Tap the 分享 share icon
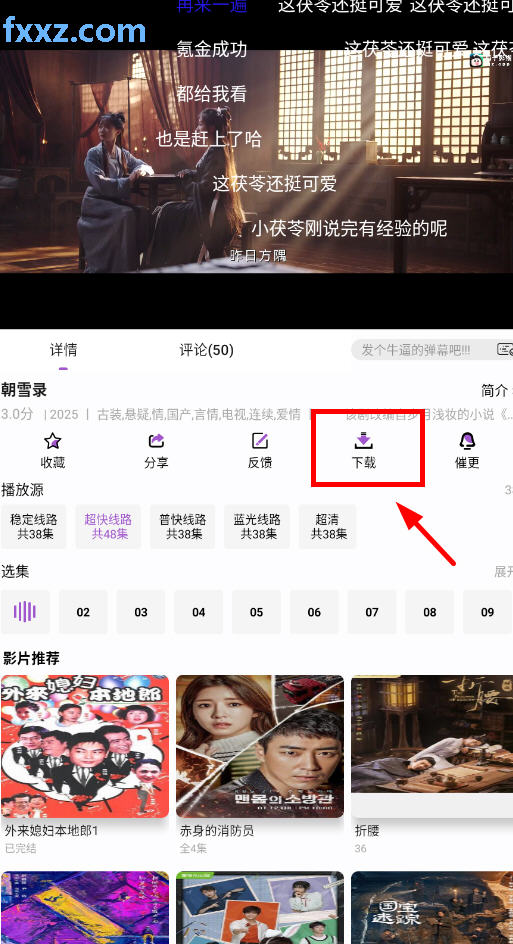Viewport: 513px width, 944px height. (156, 441)
